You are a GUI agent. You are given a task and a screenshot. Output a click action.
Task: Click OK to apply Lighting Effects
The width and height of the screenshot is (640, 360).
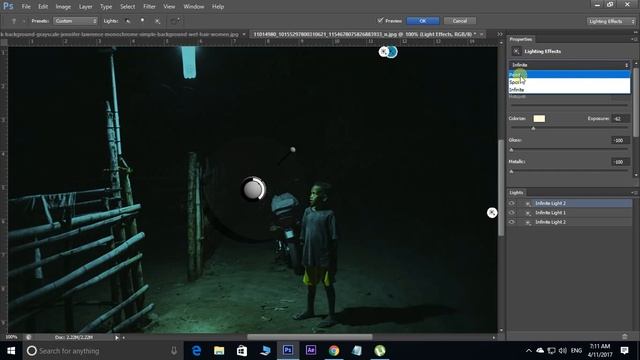(x=423, y=21)
